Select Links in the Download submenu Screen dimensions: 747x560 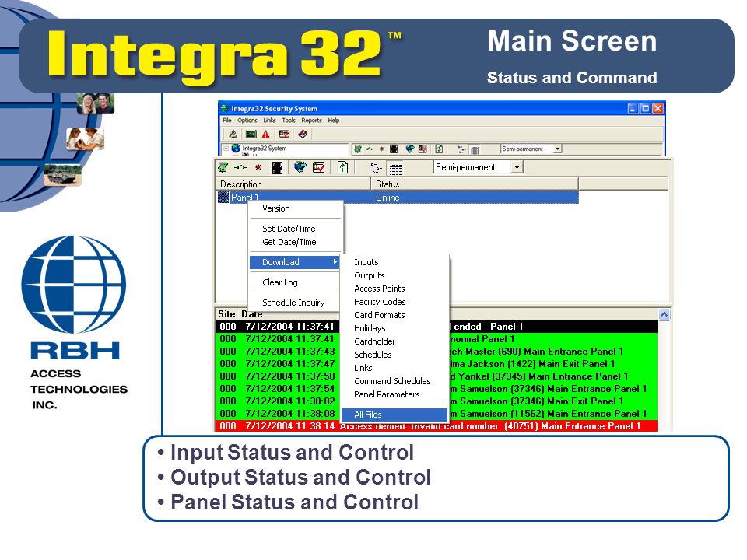coord(395,368)
